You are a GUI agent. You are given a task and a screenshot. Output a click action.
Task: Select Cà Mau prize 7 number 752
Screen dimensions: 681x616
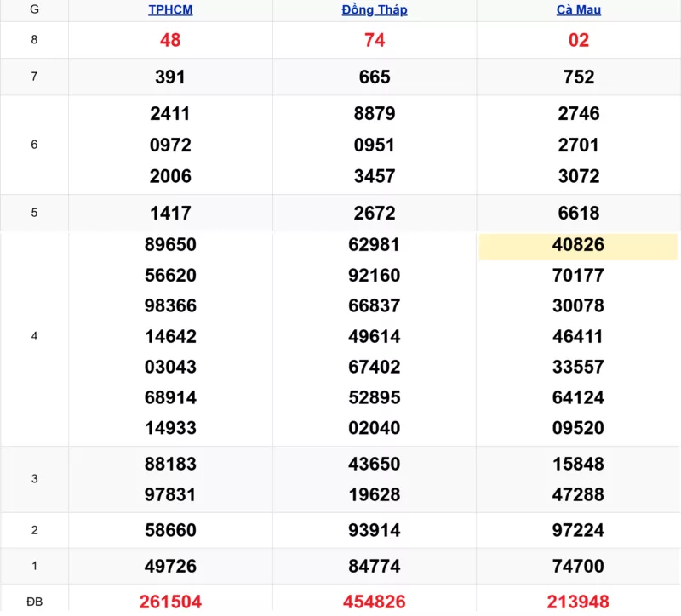pyautogui.click(x=579, y=77)
